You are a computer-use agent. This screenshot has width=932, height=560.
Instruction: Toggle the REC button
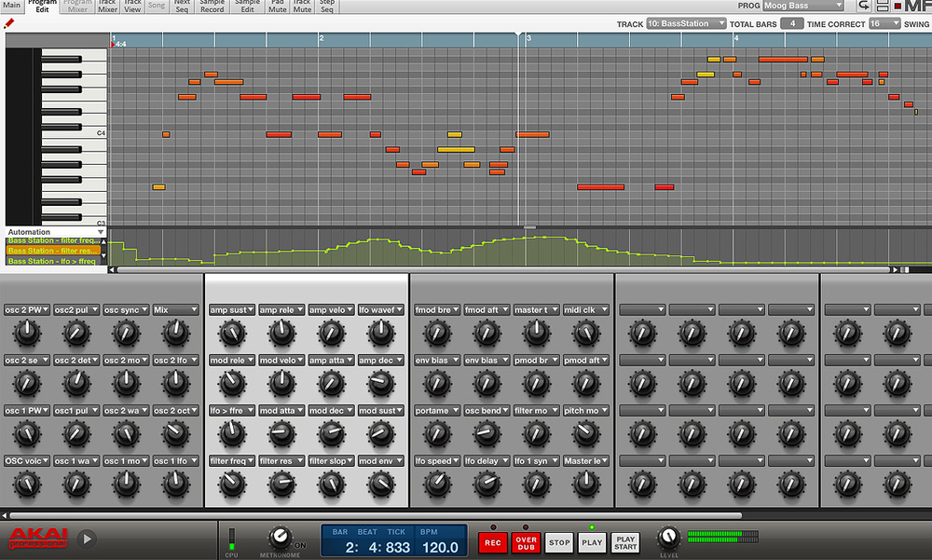pos(493,542)
